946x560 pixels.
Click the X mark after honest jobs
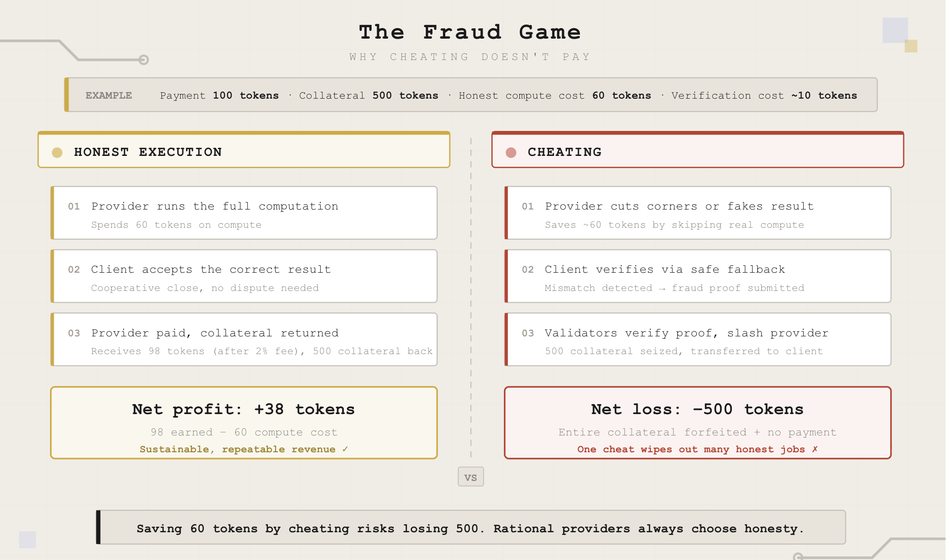(x=815, y=449)
